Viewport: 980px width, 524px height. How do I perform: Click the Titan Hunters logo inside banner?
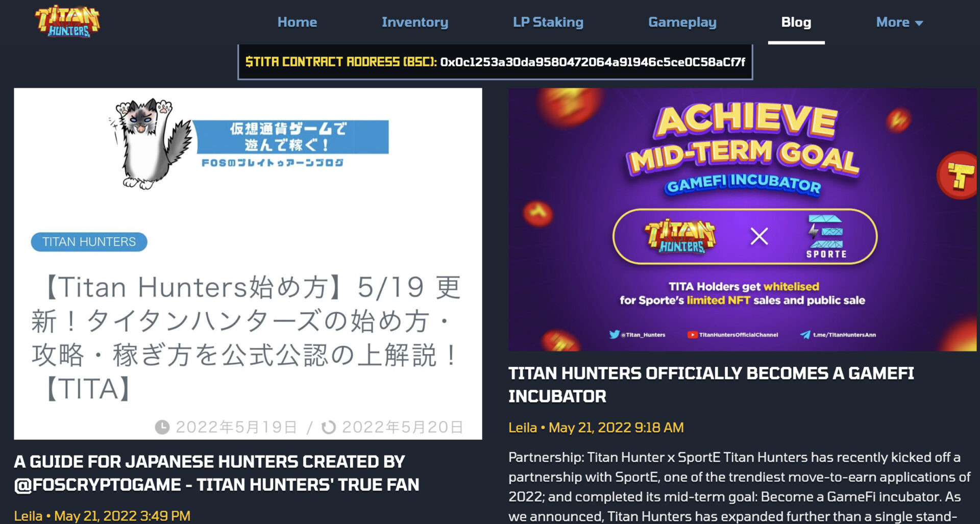(680, 236)
